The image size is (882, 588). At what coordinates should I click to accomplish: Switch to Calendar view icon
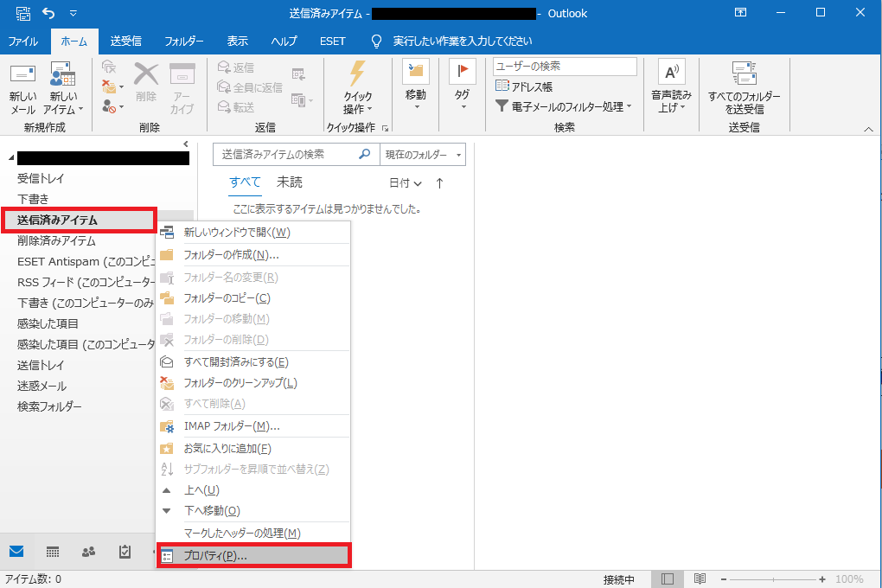pos(53,552)
